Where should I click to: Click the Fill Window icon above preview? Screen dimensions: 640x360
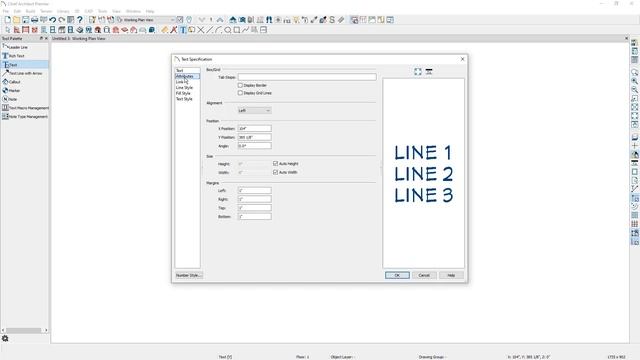click(x=418, y=71)
